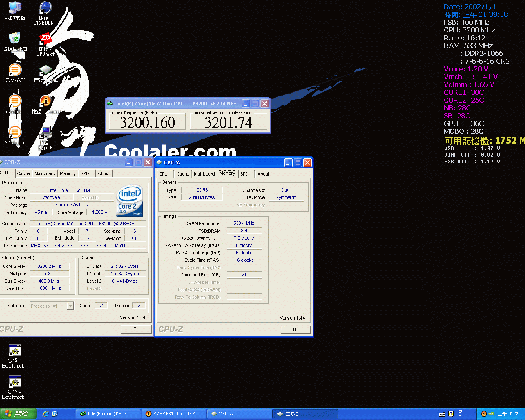Screen dimensions: 525x420
Task: Click the 3201.74 alternative timer readout
Action: [x=228, y=122]
